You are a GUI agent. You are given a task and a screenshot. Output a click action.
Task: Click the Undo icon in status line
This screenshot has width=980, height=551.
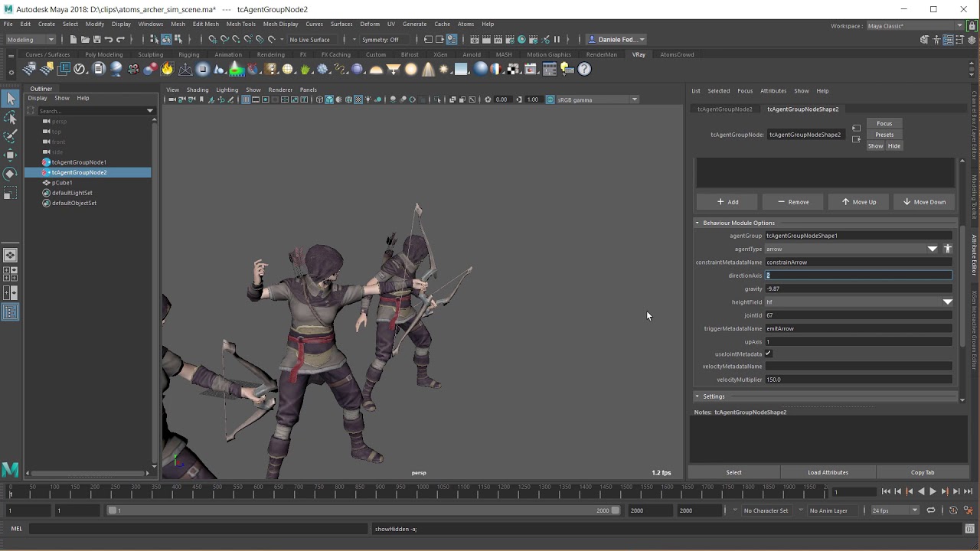point(108,39)
